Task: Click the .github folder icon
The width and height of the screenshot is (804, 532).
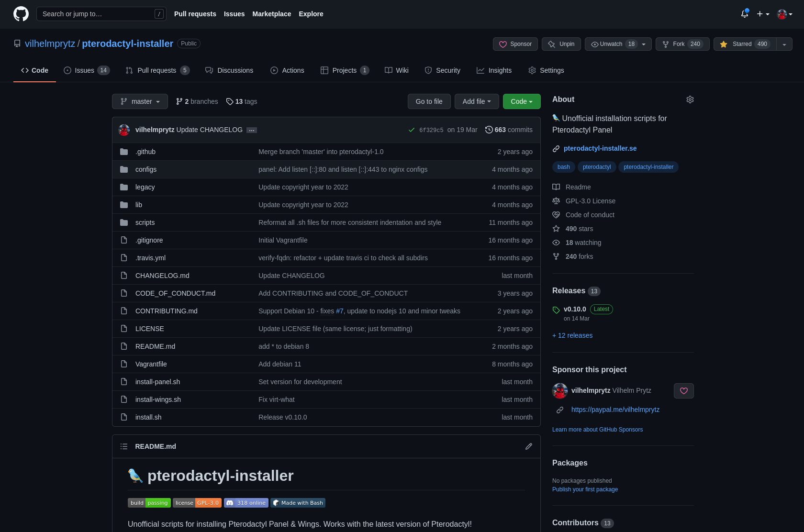Action: pos(124,152)
